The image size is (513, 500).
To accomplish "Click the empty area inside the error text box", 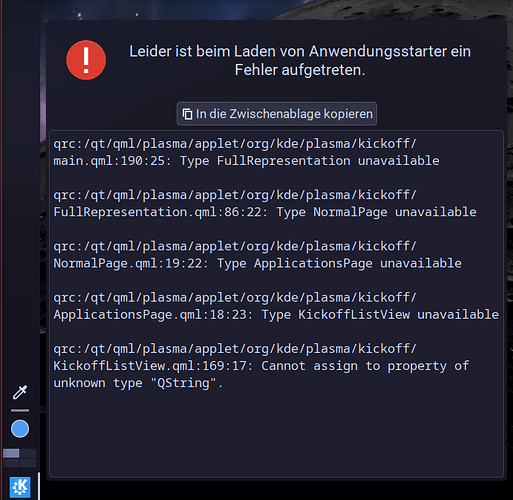I will point(276,433).
